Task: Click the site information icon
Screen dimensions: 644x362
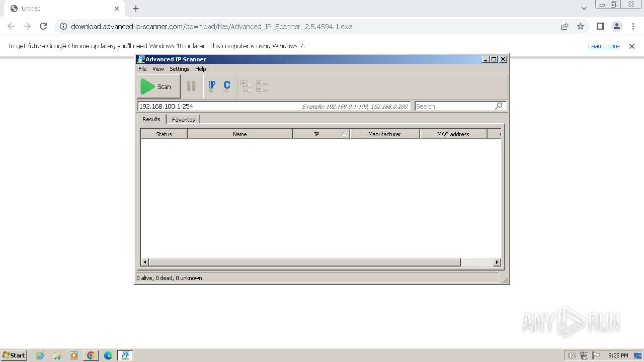Action: (63, 26)
